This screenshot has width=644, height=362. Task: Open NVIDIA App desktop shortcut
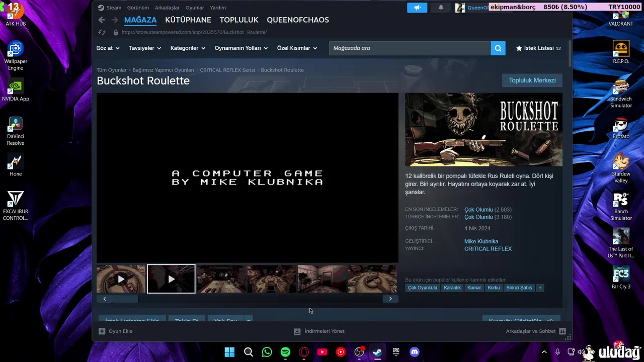coord(16,90)
